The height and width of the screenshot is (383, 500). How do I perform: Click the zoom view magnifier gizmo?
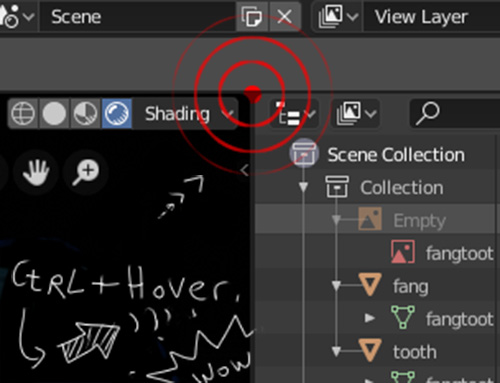86,171
